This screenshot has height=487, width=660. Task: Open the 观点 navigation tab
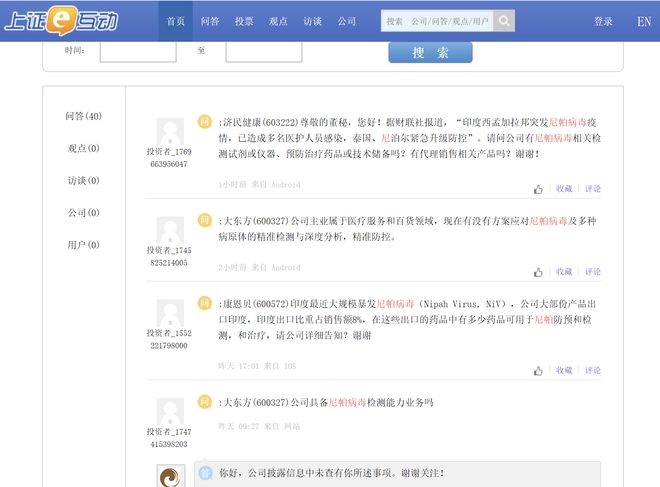tap(278, 21)
